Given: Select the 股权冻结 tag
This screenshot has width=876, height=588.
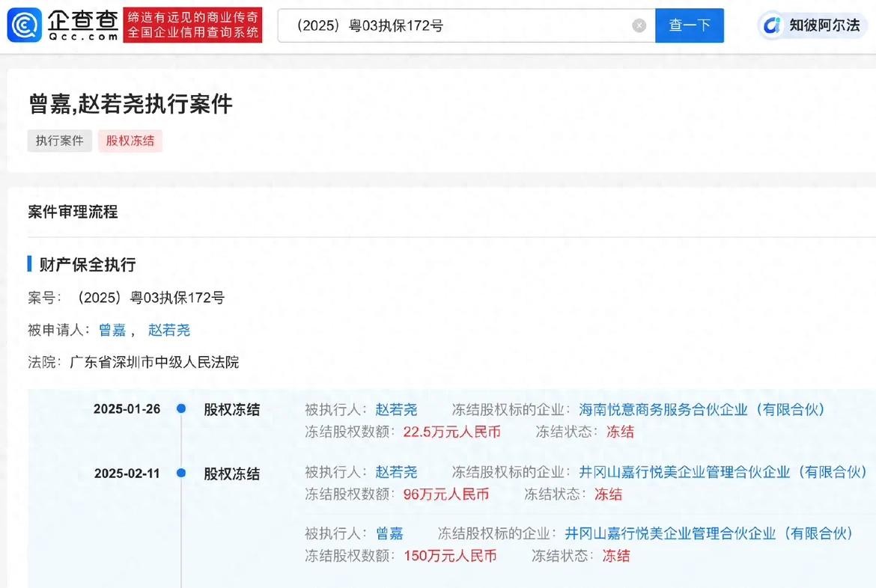Looking at the screenshot, I should pyautogui.click(x=130, y=141).
